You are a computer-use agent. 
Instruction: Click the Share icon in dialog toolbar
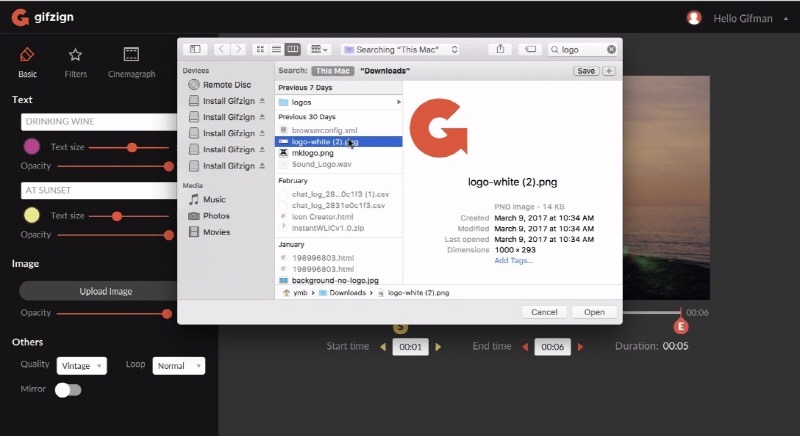(x=500, y=49)
